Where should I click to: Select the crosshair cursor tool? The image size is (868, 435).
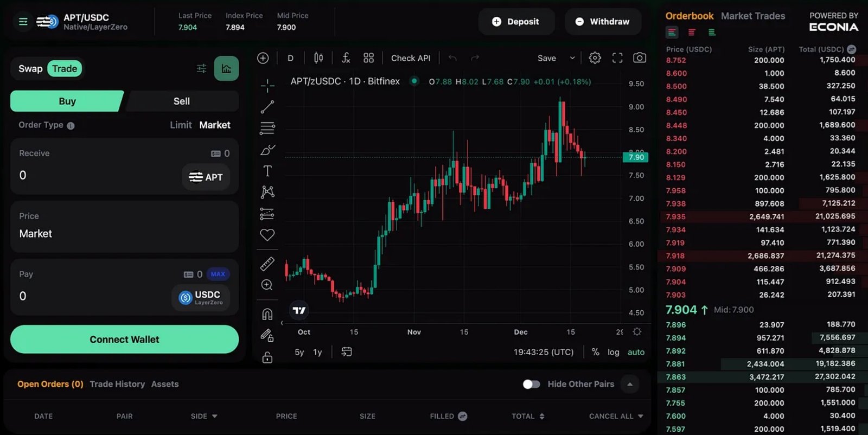(x=267, y=86)
